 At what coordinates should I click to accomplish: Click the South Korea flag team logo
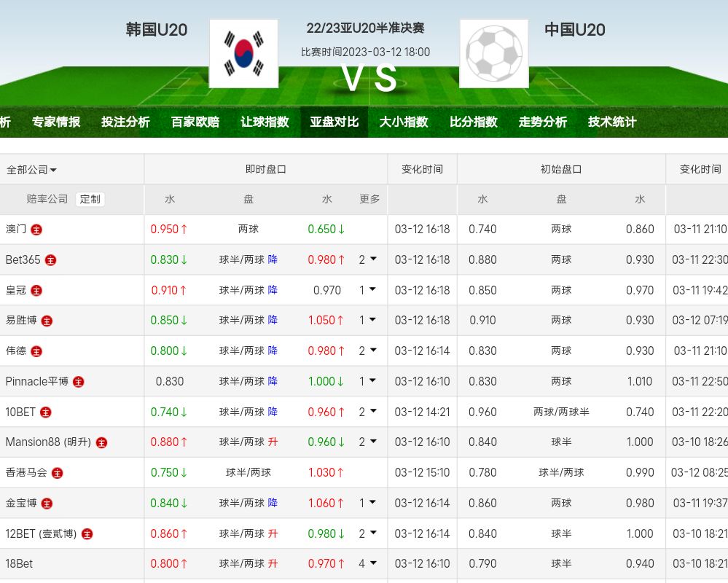[x=243, y=54]
